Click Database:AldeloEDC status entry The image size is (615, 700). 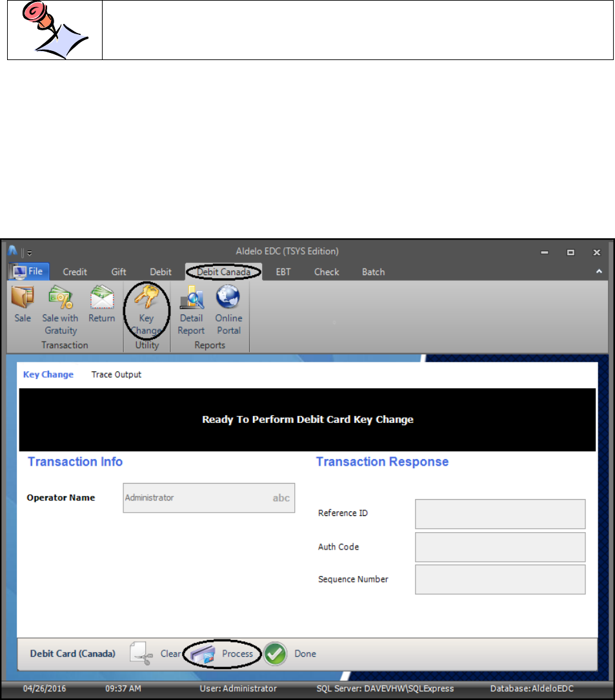[x=532, y=688]
